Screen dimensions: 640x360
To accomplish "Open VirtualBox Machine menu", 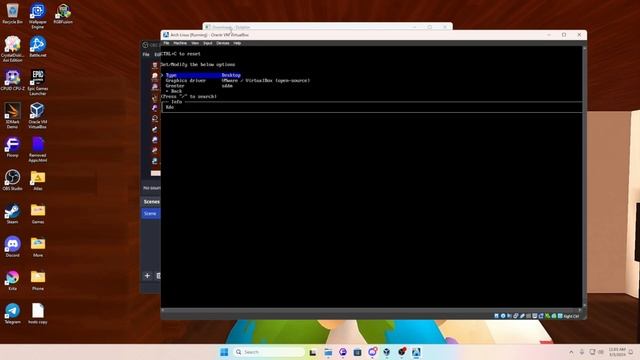I will point(180,43).
